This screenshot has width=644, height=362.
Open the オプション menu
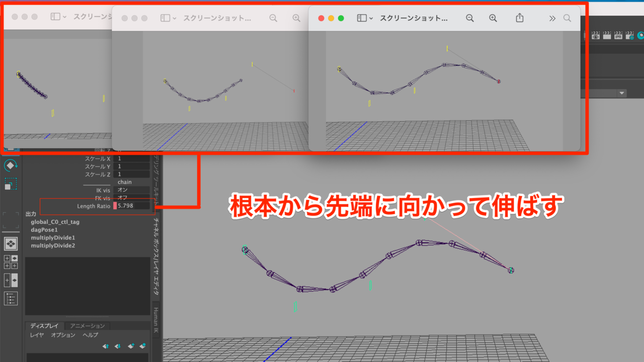63,335
